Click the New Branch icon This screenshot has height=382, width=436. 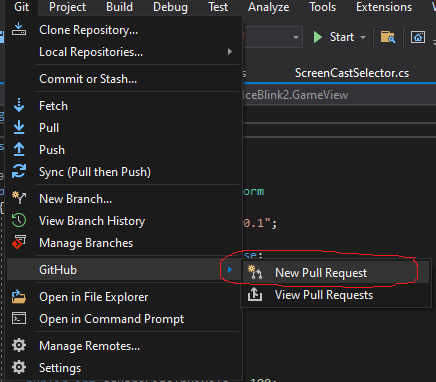(19, 198)
